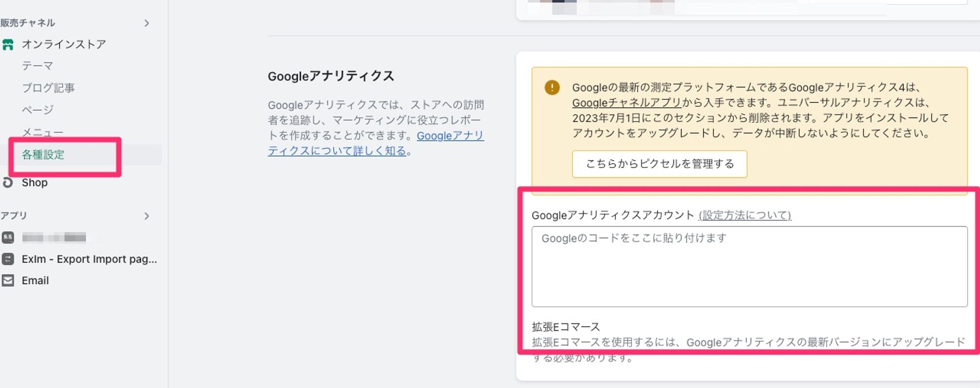Expand the アプリ section chevron
Screen dimensions: 980x388
(147, 216)
